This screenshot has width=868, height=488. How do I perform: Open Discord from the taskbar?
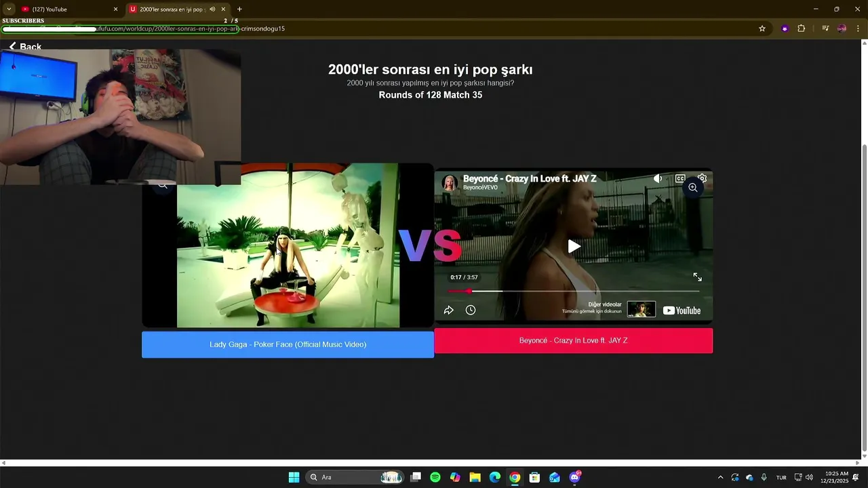pos(575,477)
